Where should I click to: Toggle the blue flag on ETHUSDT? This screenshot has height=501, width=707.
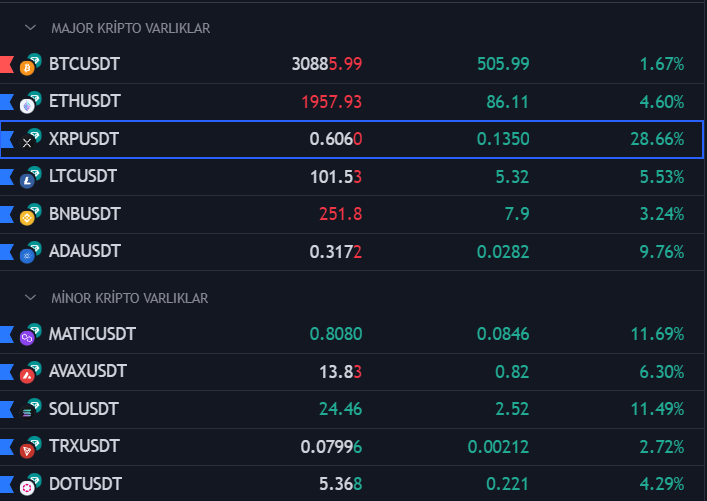pos(5,102)
